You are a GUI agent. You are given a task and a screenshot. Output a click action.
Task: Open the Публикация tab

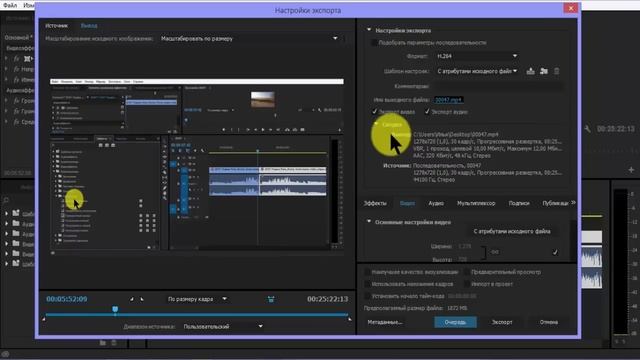(x=555, y=203)
